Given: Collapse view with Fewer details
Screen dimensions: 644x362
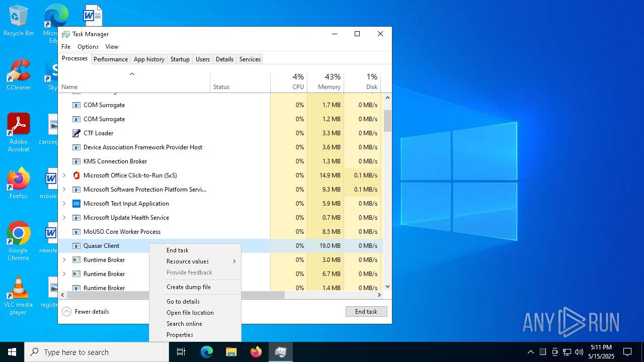Looking at the screenshot, I should 86,312.
